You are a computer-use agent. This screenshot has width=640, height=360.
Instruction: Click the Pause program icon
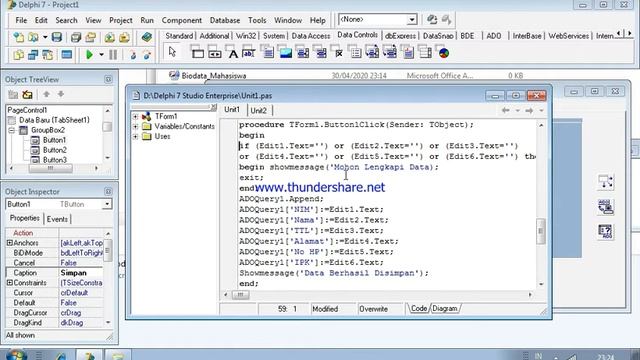click(x=113, y=54)
